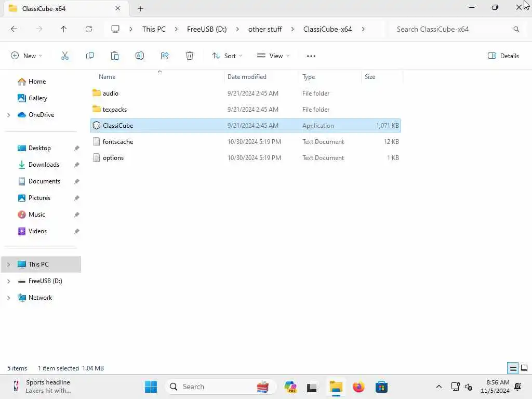The height and width of the screenshot is (399, 532).
Task: Open the Windows Start menu
Action: coord(151,387)
